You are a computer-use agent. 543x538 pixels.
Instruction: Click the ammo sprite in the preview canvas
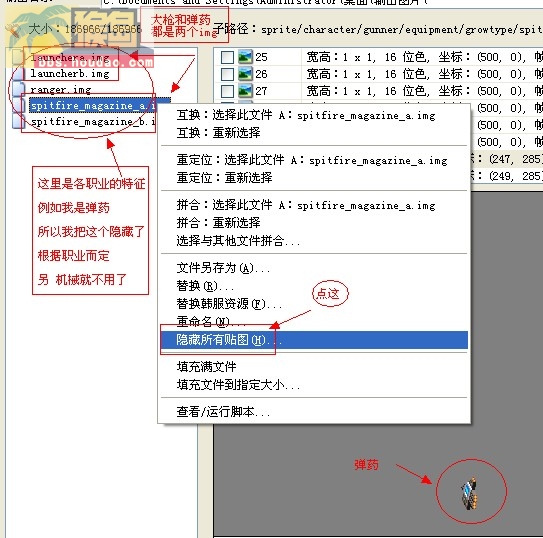click(x=469, y=493)
